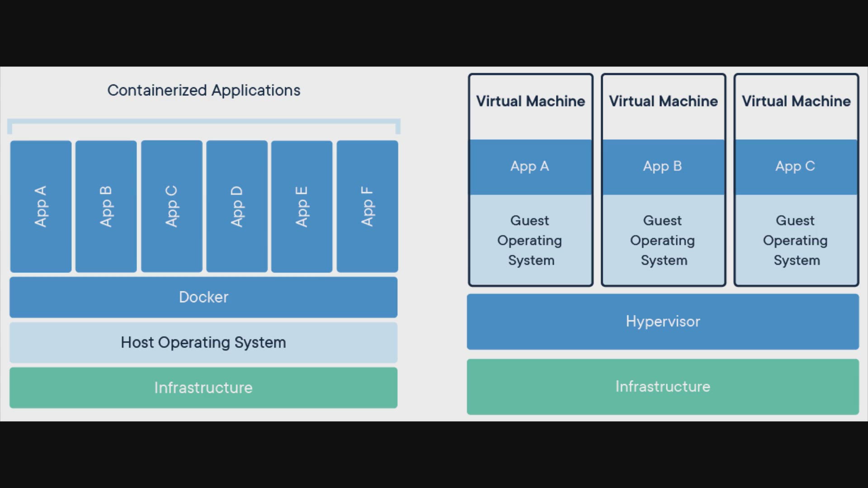Click the Infrastructure bar beneath Hypervisor
The height and width of the screenshot is (488, 868).
pyautogui.click(x=663, y=387)
